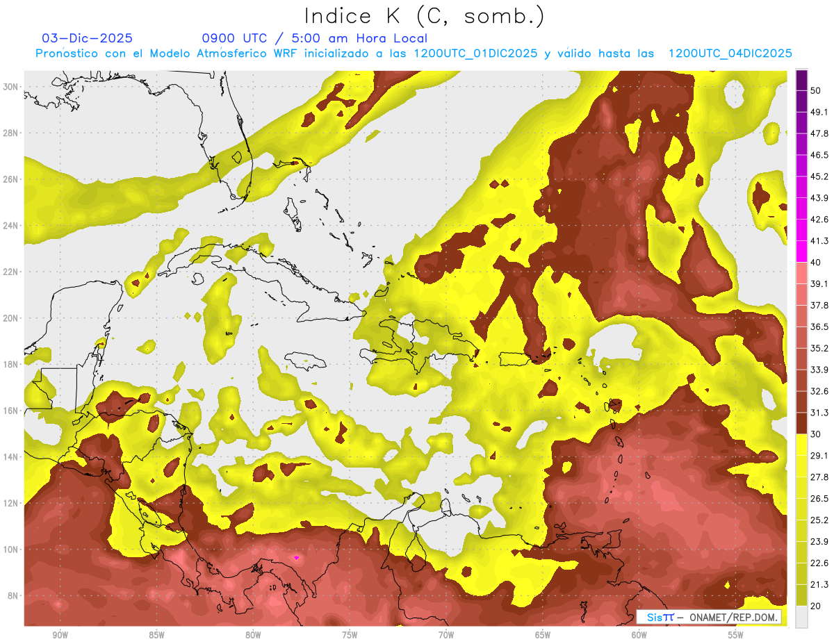
Task: Click the colorbar value 25.2
Action: pyautogui.click(x=819, y=520)
